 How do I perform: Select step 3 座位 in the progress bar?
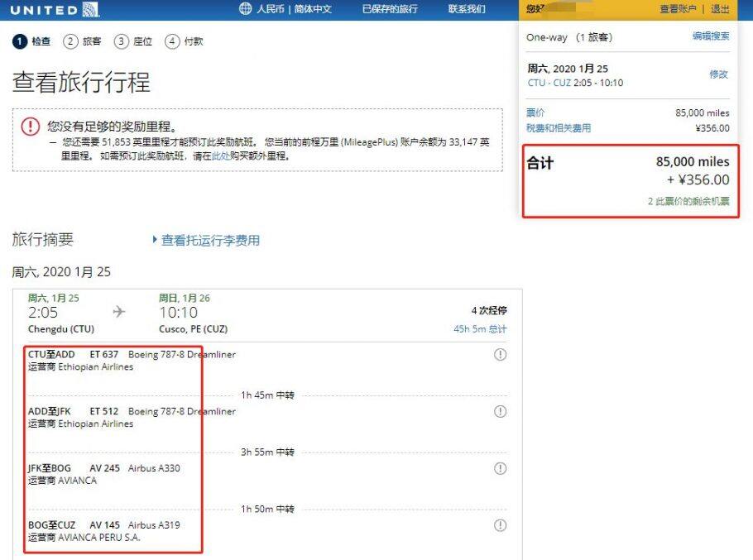coord(133,41)
